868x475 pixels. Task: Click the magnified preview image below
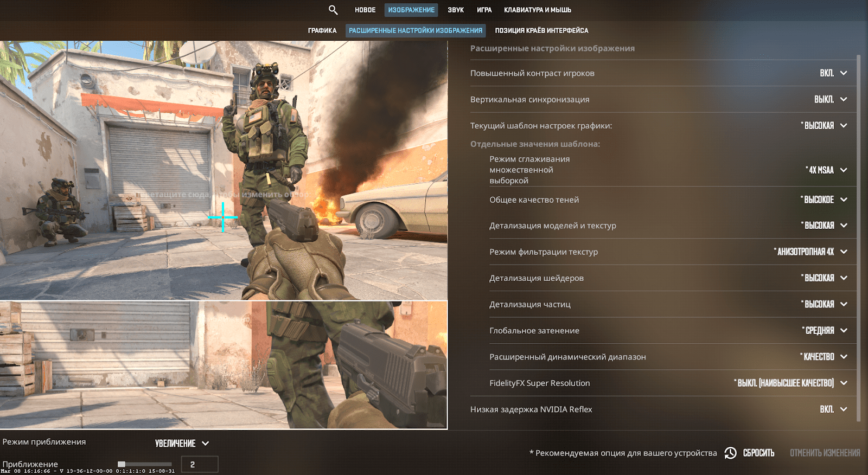(x=224, y=365)
